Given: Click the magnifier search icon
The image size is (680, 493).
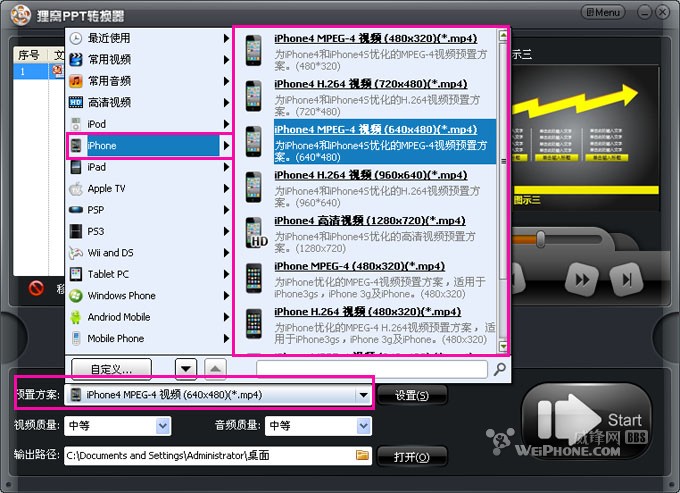Looking at the screenshot, I should [500, 369].
